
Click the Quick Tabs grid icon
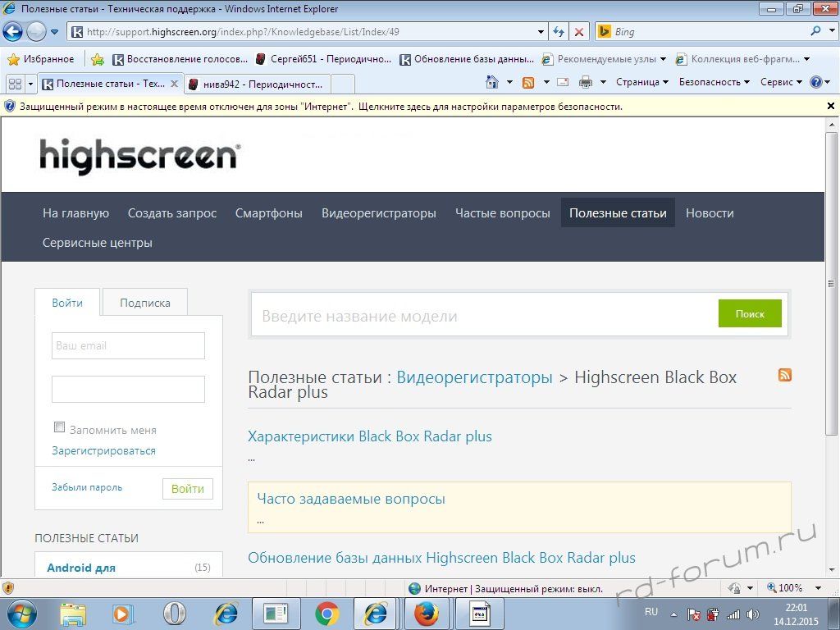pos(16,84)
